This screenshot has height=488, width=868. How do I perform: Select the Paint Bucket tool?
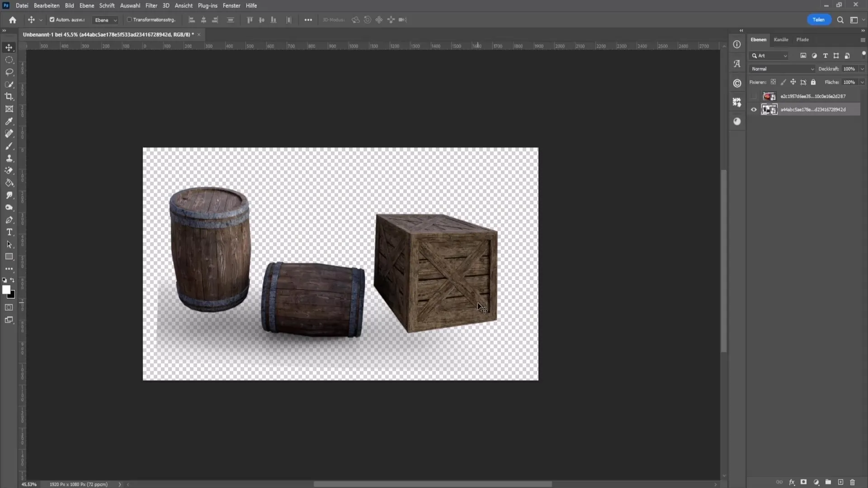[9, 183]
